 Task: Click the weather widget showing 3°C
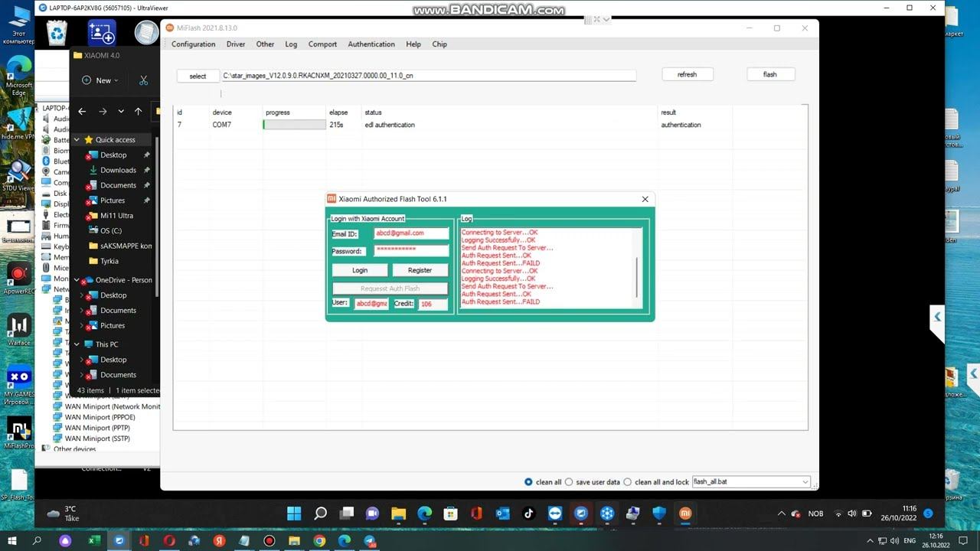(x=63, y=514)
